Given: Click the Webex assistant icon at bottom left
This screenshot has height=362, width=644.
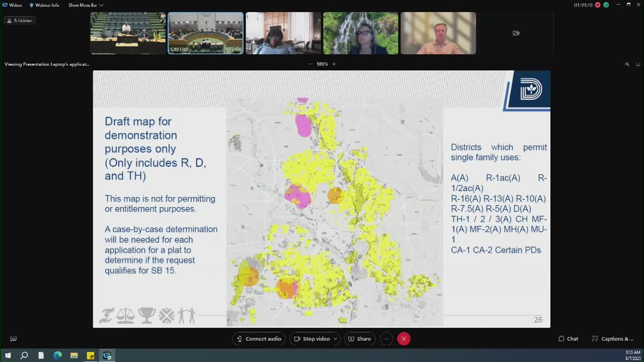Looking at the screenshot, I should point(14,339).
